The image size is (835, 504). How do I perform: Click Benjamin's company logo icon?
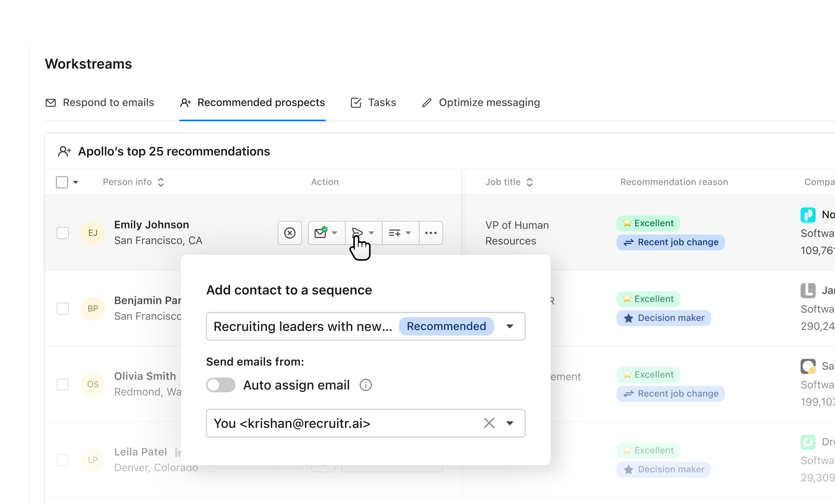(808, 290)
